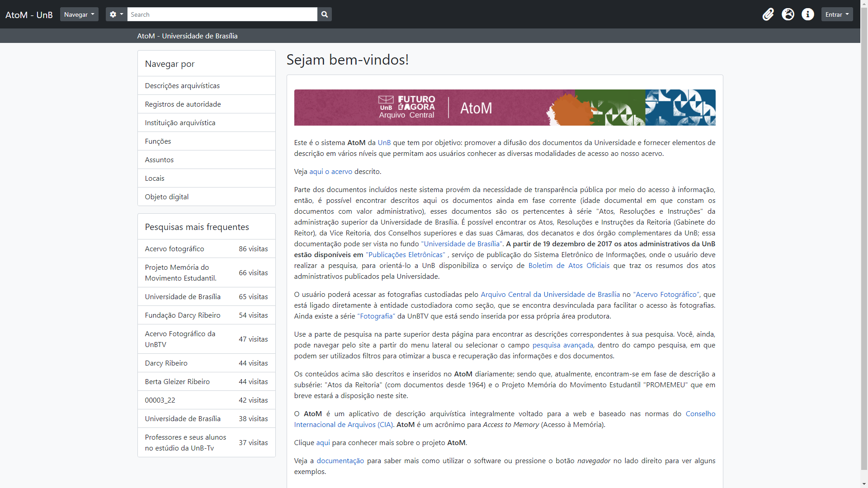
Task: Open Descrições arquivísticas in the sidebar
Action: pos(182,86)
